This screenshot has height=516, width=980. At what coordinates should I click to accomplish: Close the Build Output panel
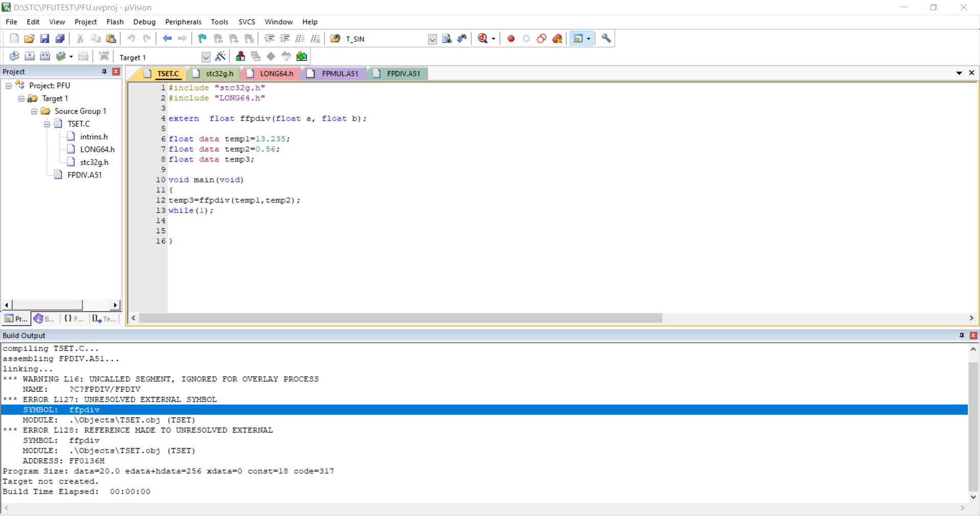973,336
